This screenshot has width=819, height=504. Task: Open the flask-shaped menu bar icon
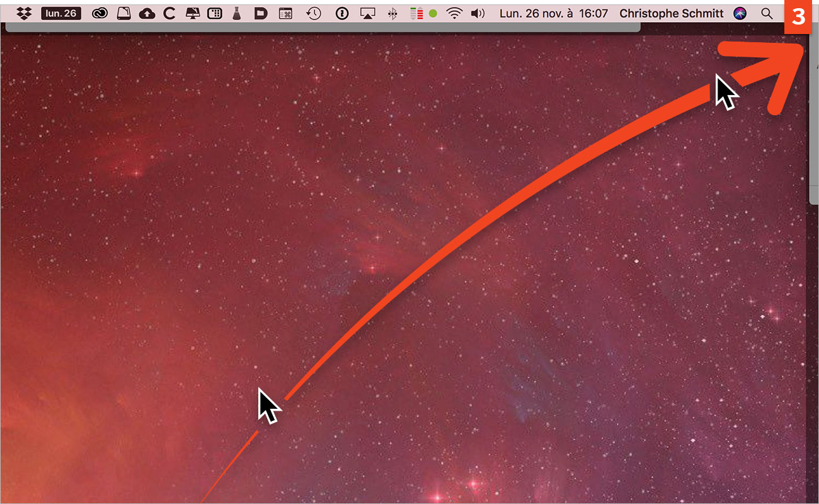tap(237, 13)
